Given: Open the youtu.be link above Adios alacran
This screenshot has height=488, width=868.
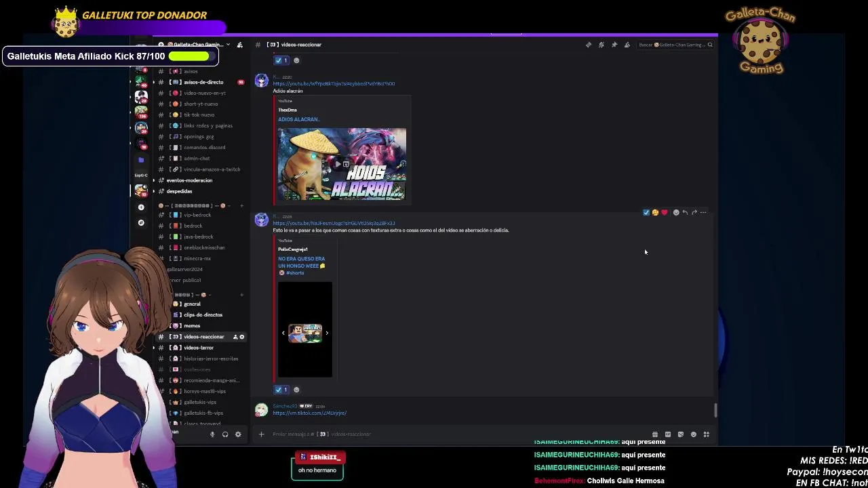Looking at the screenshot, I should (334, 84).
